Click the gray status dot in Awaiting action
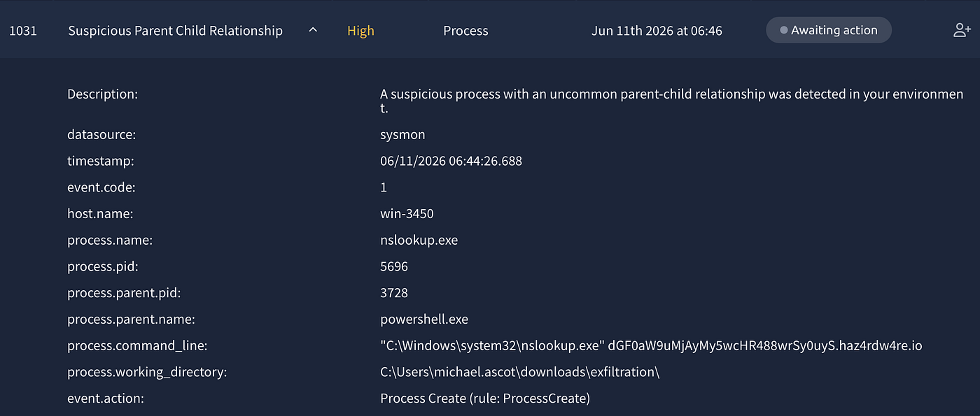980x416 pixels. pyautogui.click(x=784, y=30)
